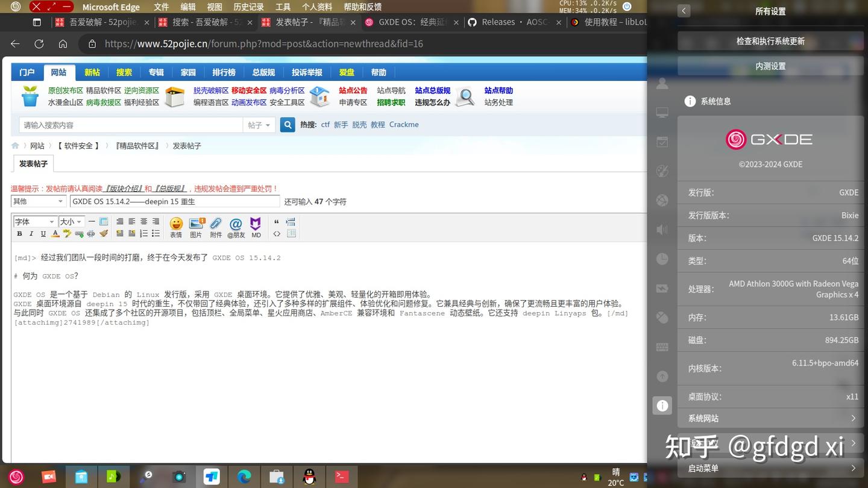Open the 帖子 search type dropdown
The width and height of the screenshot is (868, 488).
[x=259, y=125]
